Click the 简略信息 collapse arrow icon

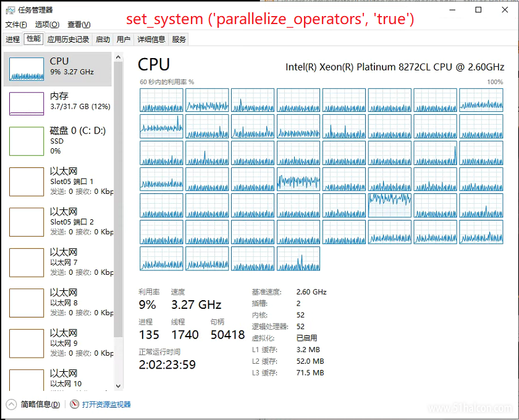(11, 404)
